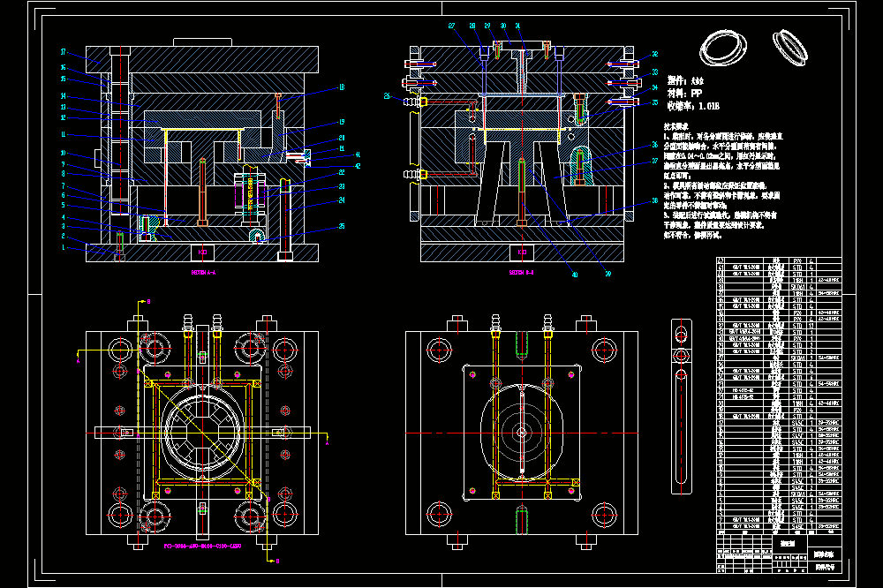Click balloon number 32
This screenshot has height=588, width=883.
[x=655, y=54]
